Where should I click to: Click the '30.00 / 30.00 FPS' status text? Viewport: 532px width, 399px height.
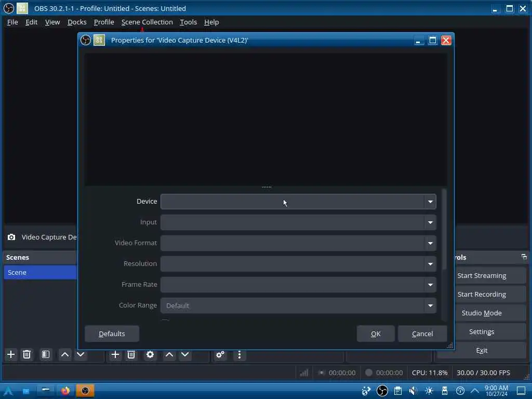483,373
